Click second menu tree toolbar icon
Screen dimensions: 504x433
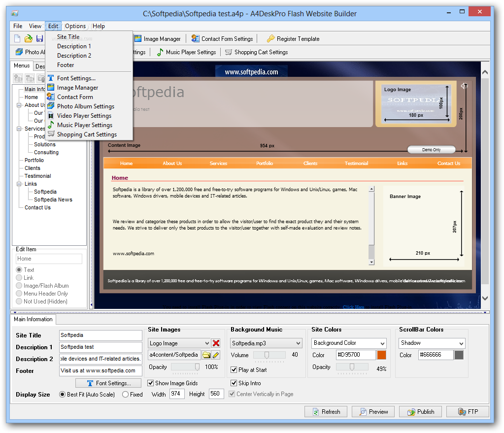30,78
